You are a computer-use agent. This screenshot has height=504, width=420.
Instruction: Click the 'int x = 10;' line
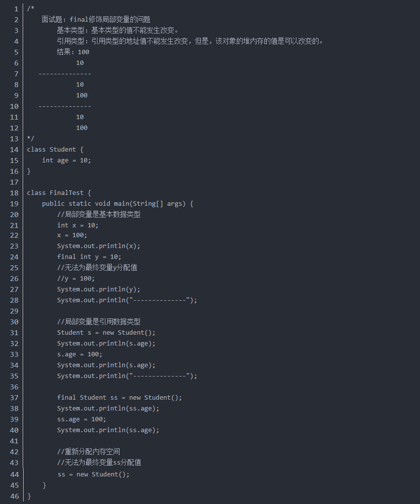(78, 225)
